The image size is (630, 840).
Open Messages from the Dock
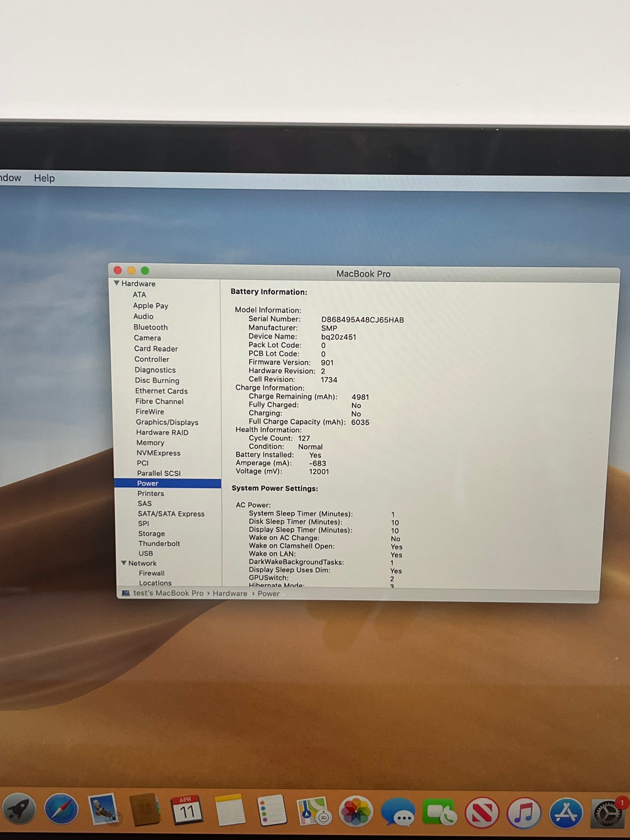tap(398, 812)
